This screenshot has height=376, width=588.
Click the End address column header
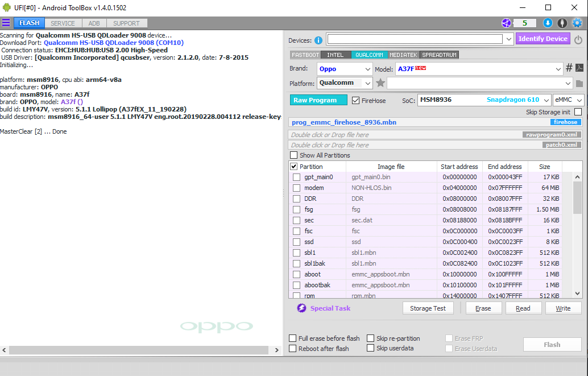point(505,167)
